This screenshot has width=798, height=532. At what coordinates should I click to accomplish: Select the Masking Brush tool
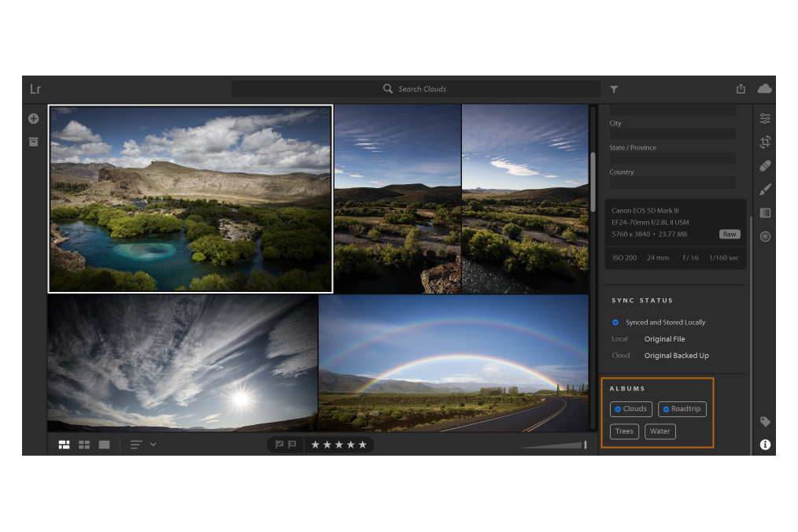coord(764,189)
